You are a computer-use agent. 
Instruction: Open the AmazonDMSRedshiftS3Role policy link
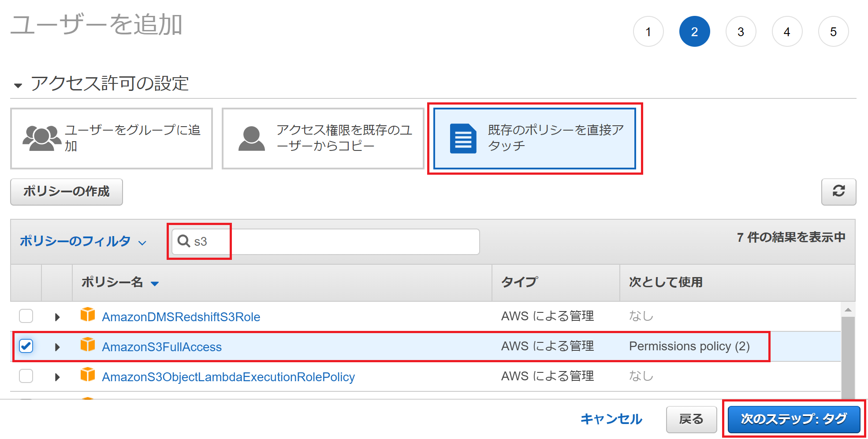181,317
